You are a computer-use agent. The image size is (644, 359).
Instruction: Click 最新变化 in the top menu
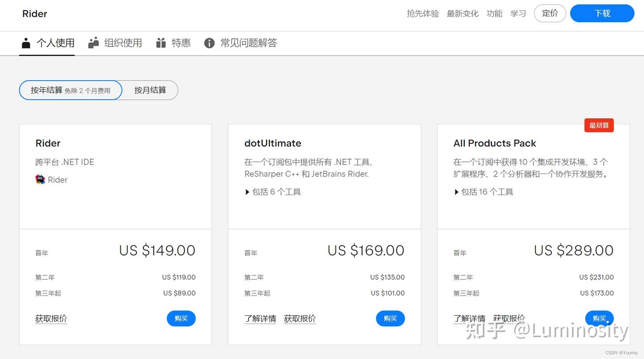click(x=462, y=13)
